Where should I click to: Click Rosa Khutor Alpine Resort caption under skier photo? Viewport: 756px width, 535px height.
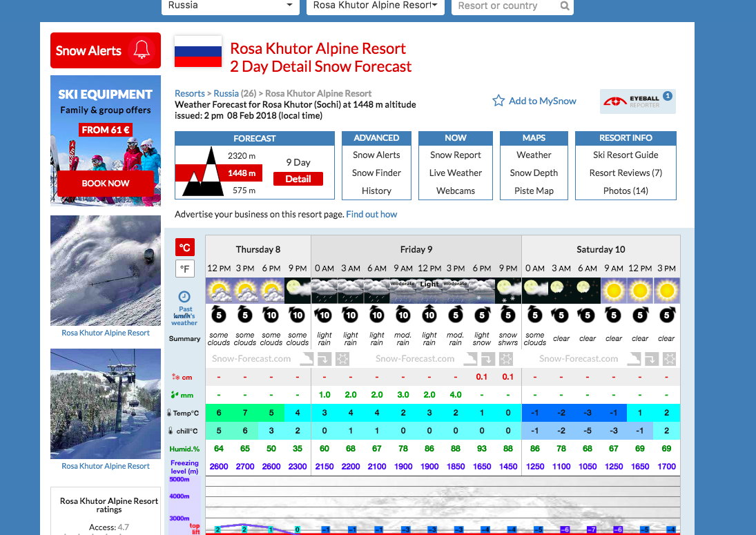106,333
